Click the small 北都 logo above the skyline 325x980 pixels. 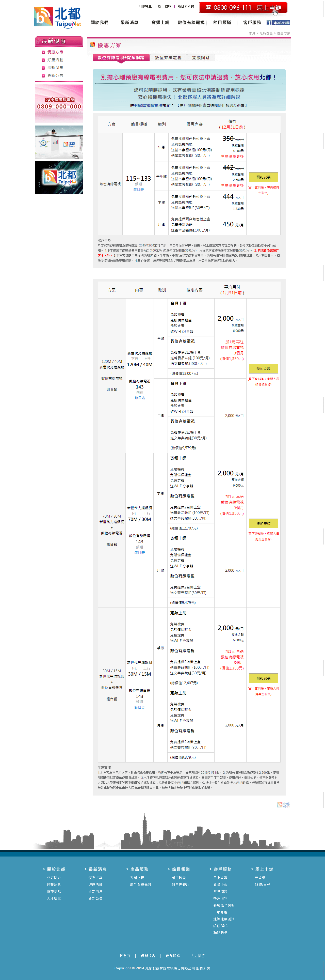click(x=284, y=805)
